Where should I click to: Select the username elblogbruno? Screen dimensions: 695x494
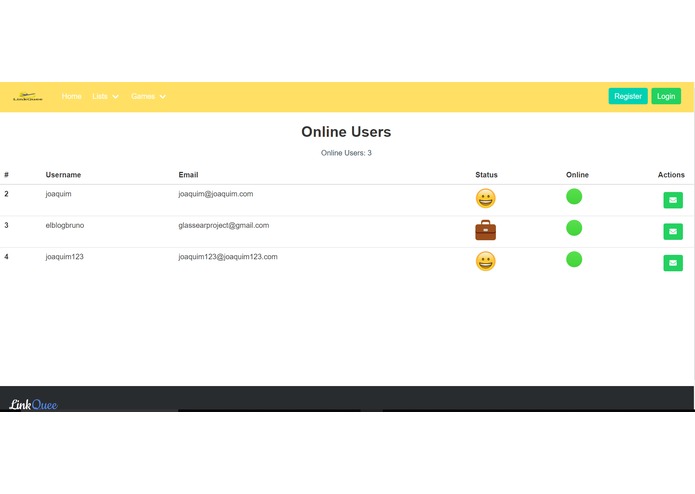click(65, 225)
